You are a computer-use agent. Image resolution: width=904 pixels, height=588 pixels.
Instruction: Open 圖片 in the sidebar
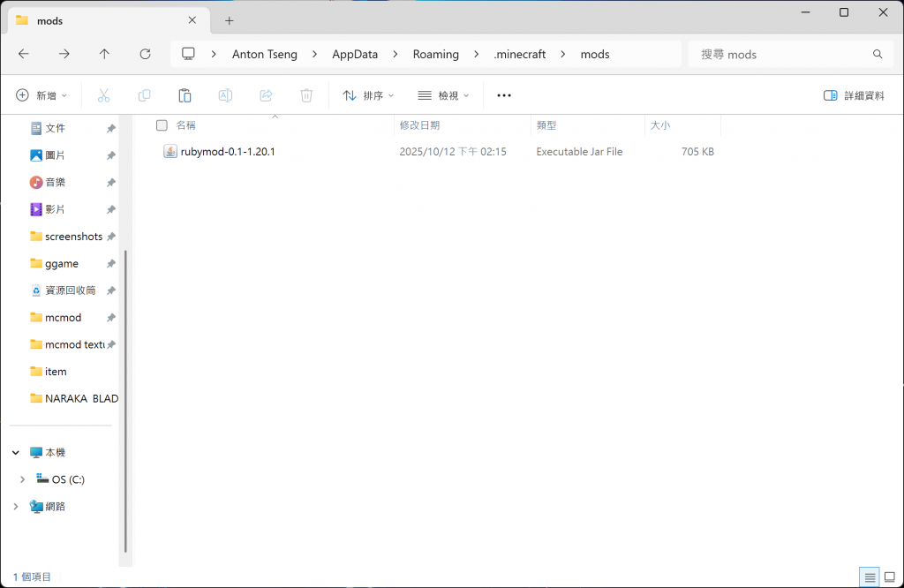click(x=55, y=155)
